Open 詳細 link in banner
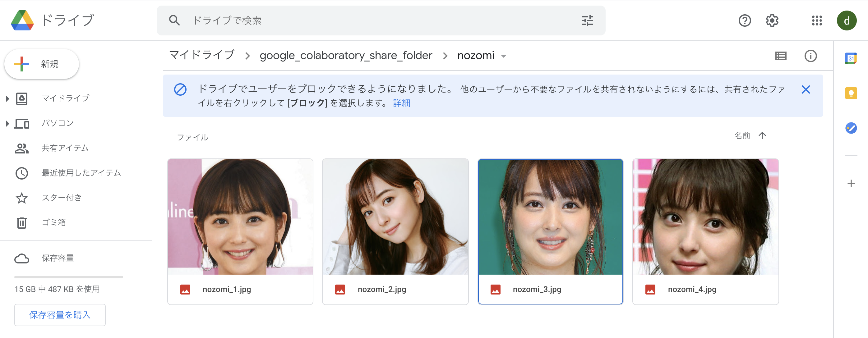Viewport: 868px width, 338px height. pos(401,103)
